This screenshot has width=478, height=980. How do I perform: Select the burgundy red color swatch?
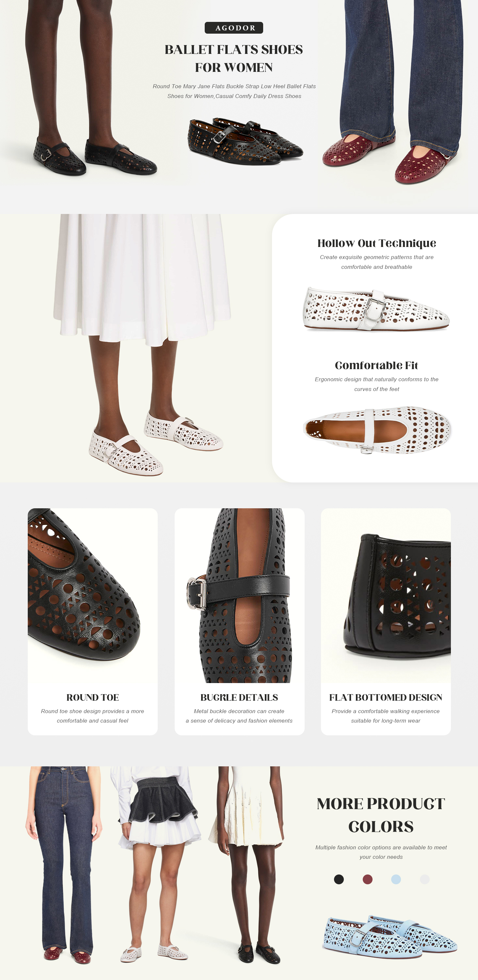[x=367, y=879]
